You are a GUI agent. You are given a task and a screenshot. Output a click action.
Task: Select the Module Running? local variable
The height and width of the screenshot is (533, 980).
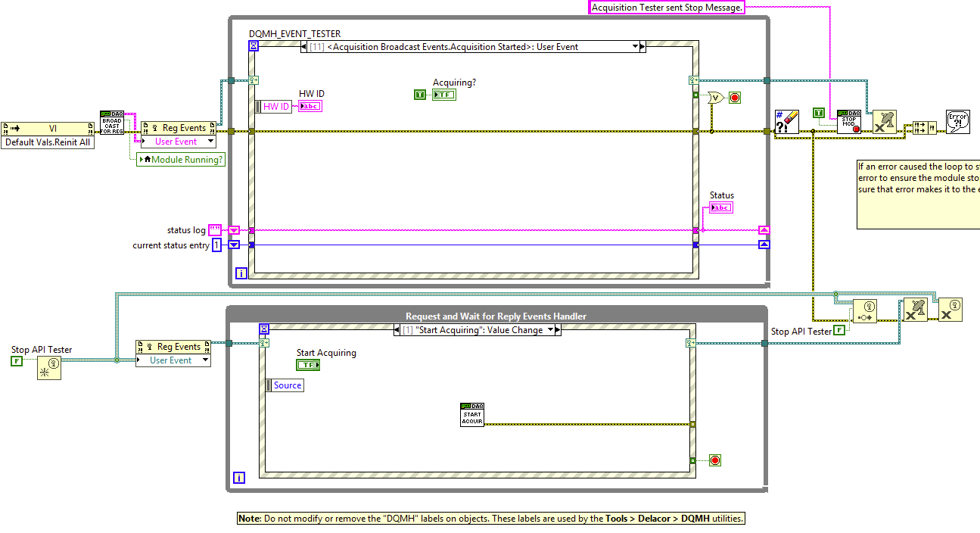click(x=181, y=160)
